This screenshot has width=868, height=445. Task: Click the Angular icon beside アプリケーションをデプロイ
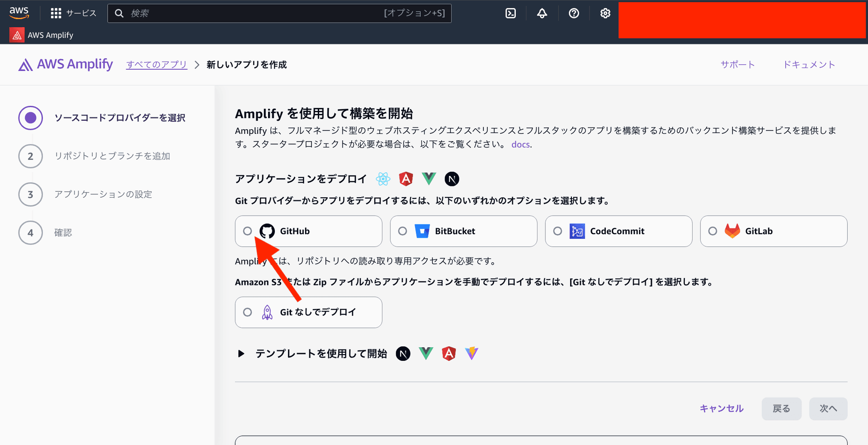coord(406,179)
